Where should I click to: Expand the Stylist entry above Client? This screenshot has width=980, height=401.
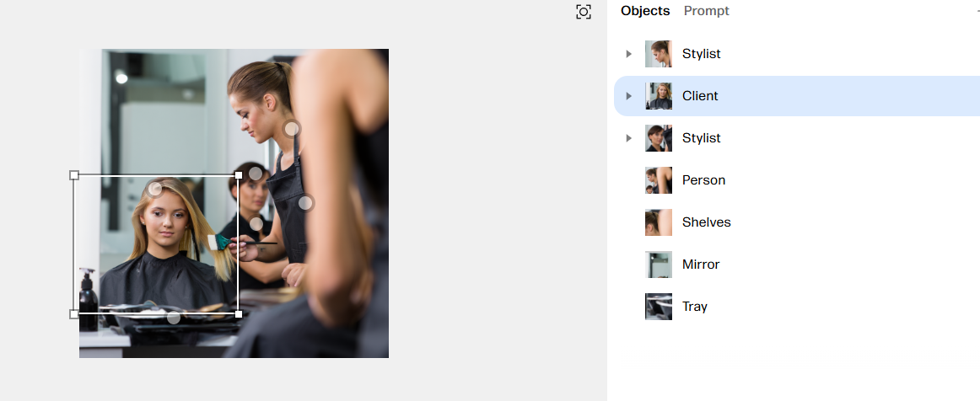(x=629, y=54)
